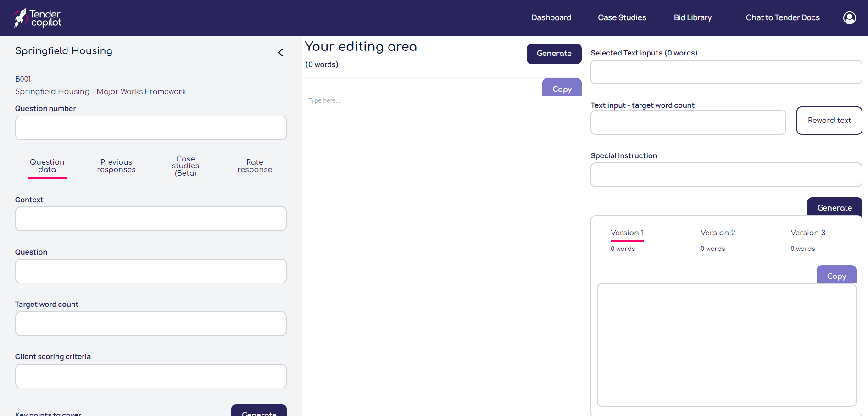
Task: Select the Version 3 tab
Action: [807, 233]
